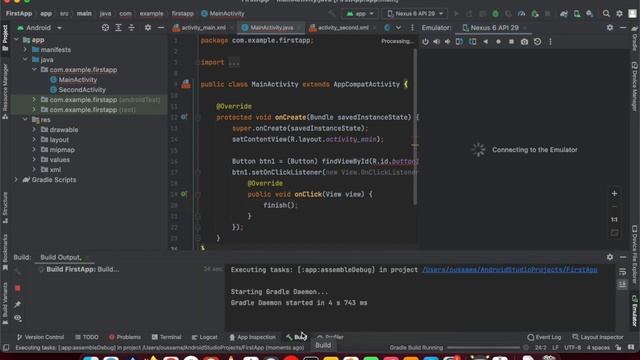Stop the running build with red square
640x360 pixels.
click(x=18, y=288)
